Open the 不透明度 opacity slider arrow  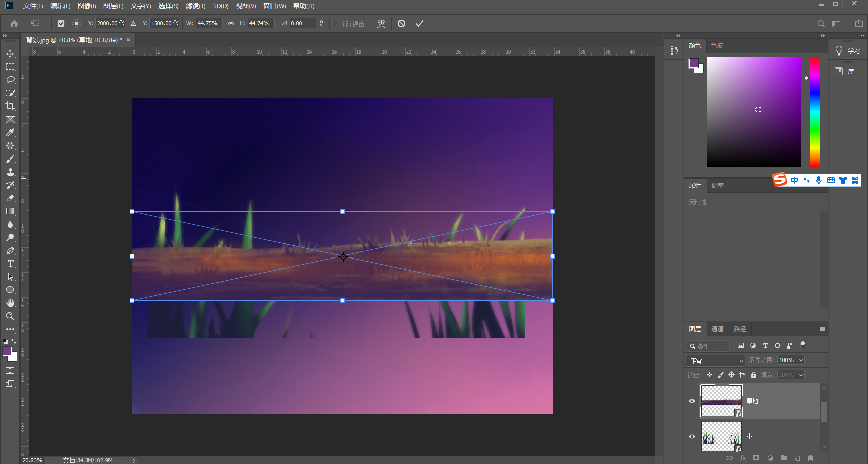pos(801,360)
